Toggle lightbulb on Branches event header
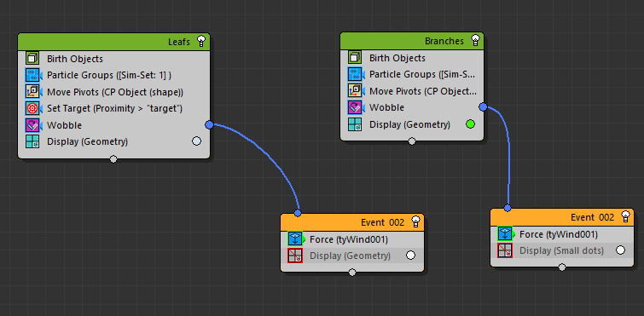644x316 pixels. tap(475, 40)
